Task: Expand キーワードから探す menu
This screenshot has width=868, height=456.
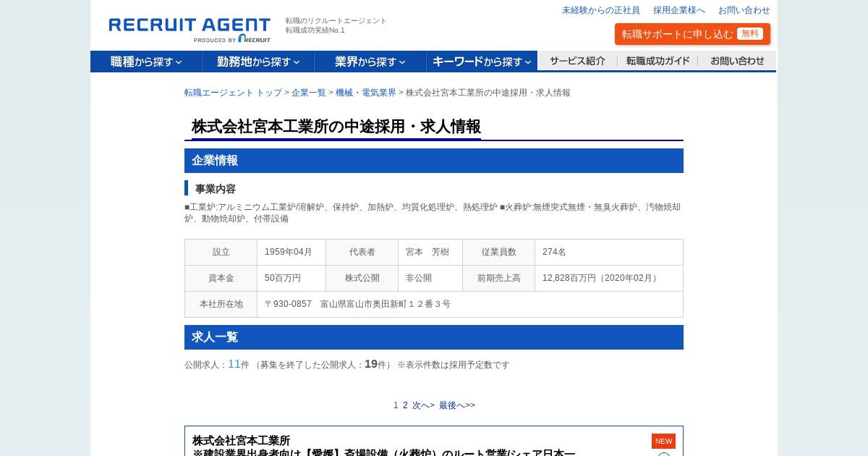Action: (482, 62)
